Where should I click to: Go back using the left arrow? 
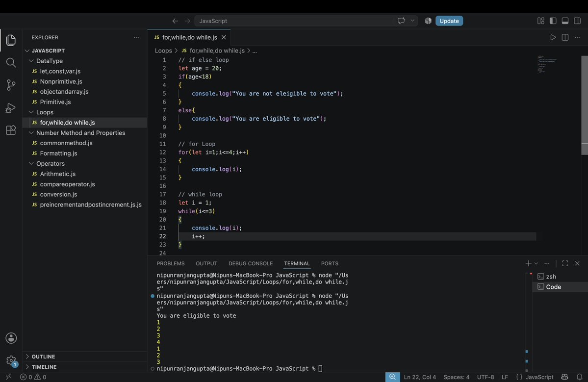[x=175, y=21]
